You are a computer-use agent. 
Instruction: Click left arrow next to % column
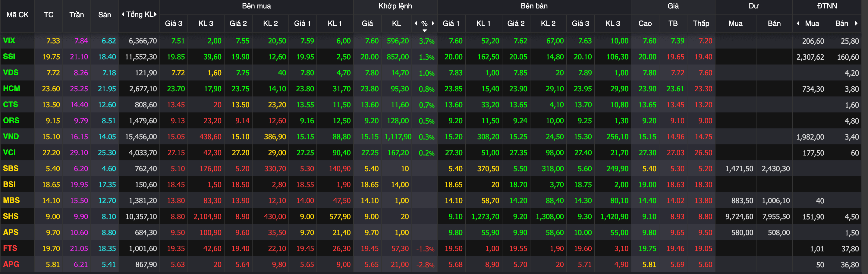coord(416,23)
